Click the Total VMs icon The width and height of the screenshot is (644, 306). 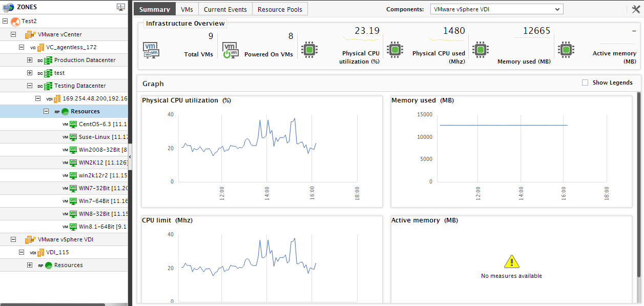[151, 50]
